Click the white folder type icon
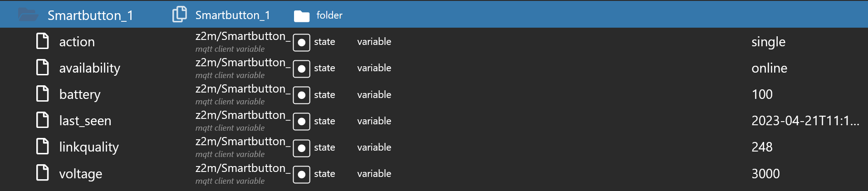The image size is (868, 191). (302, 16)
